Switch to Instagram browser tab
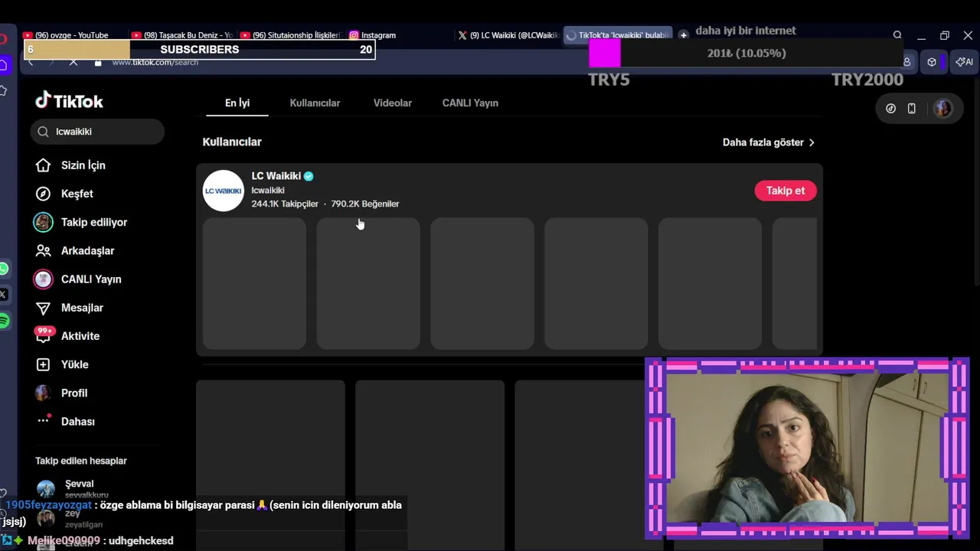This screenshot has width=980, height=551. click(373, 35)
